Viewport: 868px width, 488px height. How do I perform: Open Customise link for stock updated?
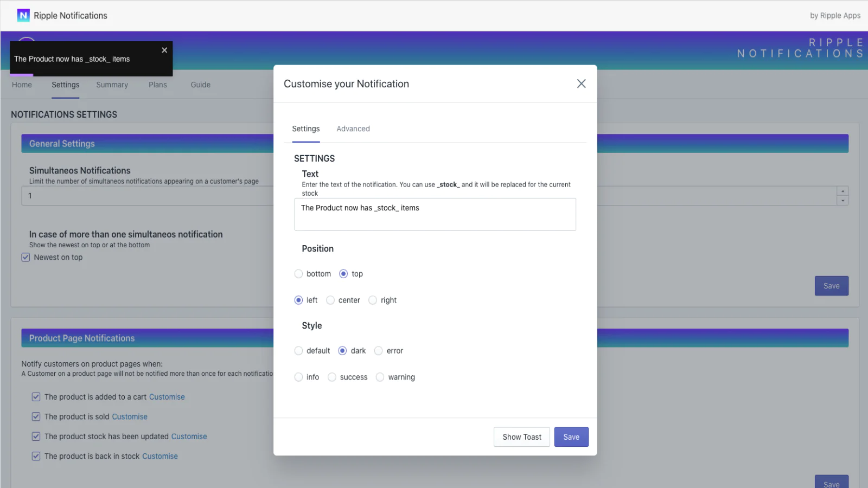pyautogui.click(x=189, y=436)
